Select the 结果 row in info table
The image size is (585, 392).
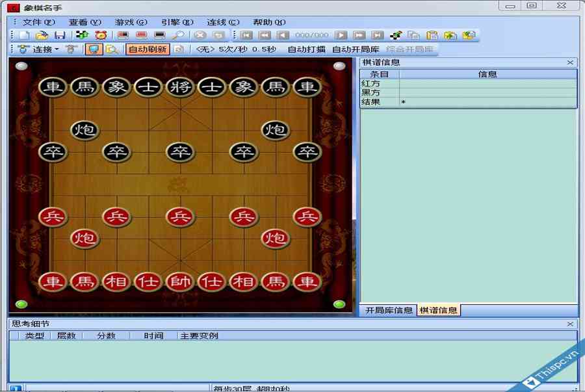(468, 102)
